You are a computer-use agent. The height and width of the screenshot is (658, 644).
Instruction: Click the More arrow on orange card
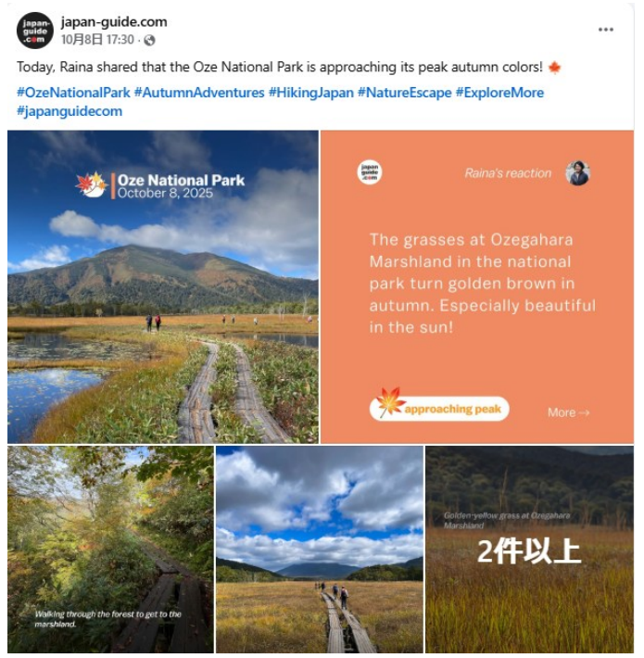point(569,412)
